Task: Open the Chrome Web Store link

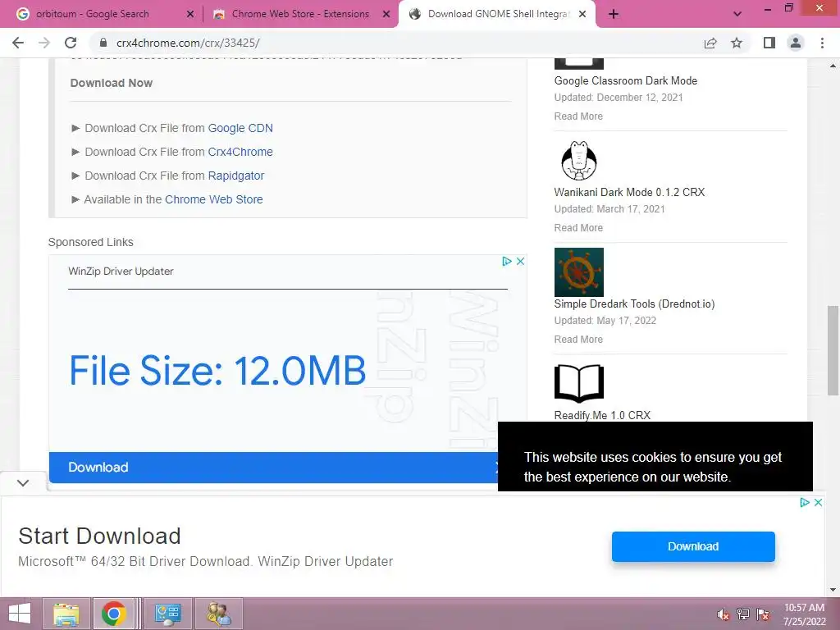Action: pyautogui.click(x=214, y=199)
